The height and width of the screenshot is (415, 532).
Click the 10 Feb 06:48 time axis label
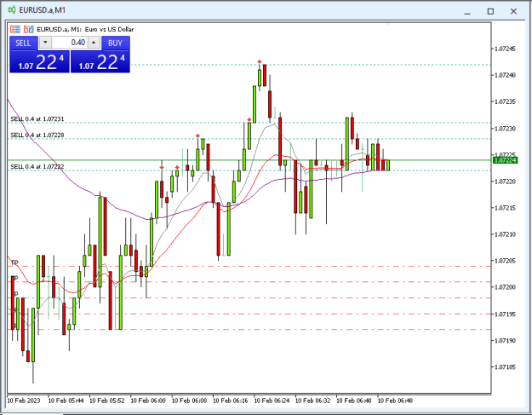[x=395, y=401]
